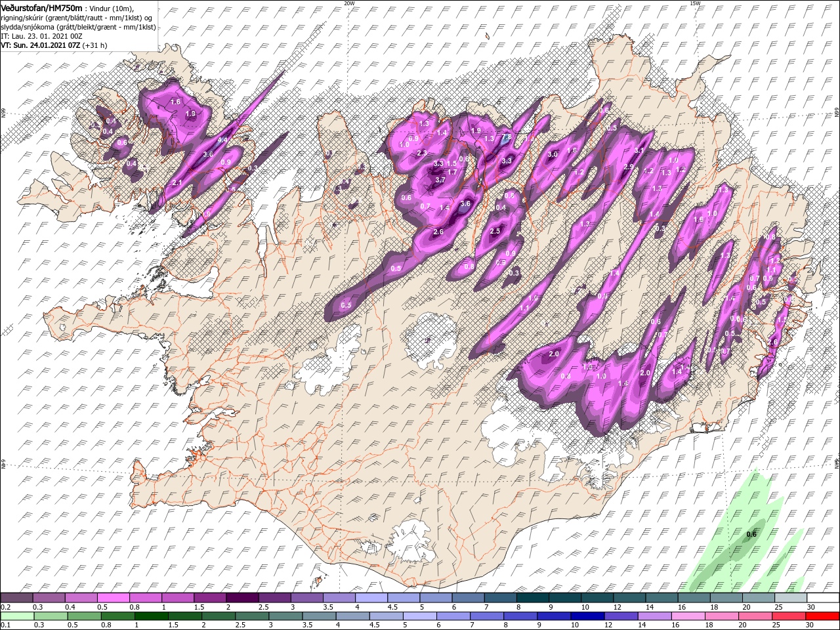840x630 pixels.
Task: Click the 3.1 snowfall value on the map
Action: point(639,150)
